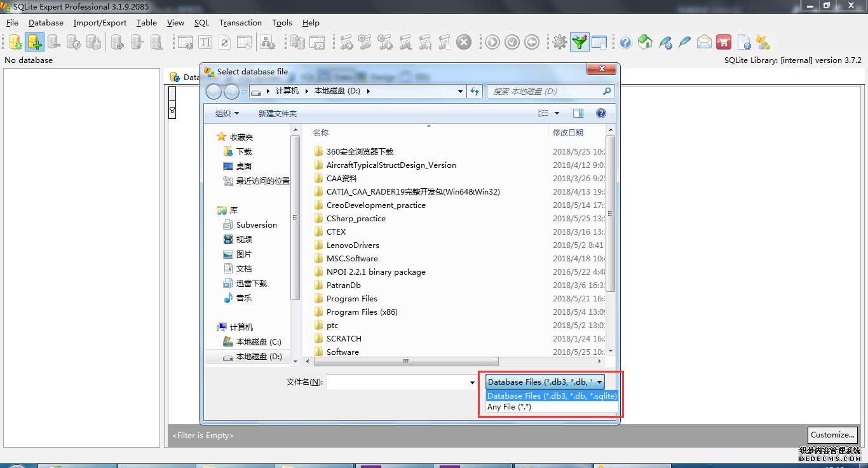868x468 pixels.
Task: Select 本地磁盘 (C:) in the navigation pane
Action: click(x=258, y=342)
